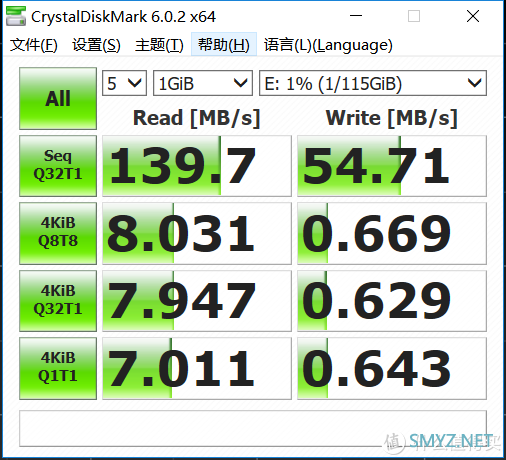This screenshot has height=460, width=506.
Task: Select the 4KiB Q1T1 read result 7.011
Action: click(x=197, y=368)
